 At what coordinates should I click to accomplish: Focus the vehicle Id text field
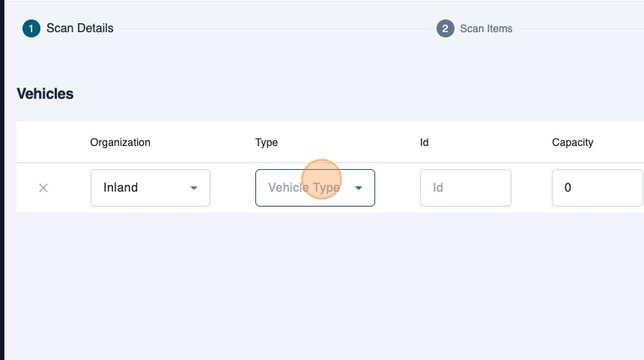tap(465, 188)
